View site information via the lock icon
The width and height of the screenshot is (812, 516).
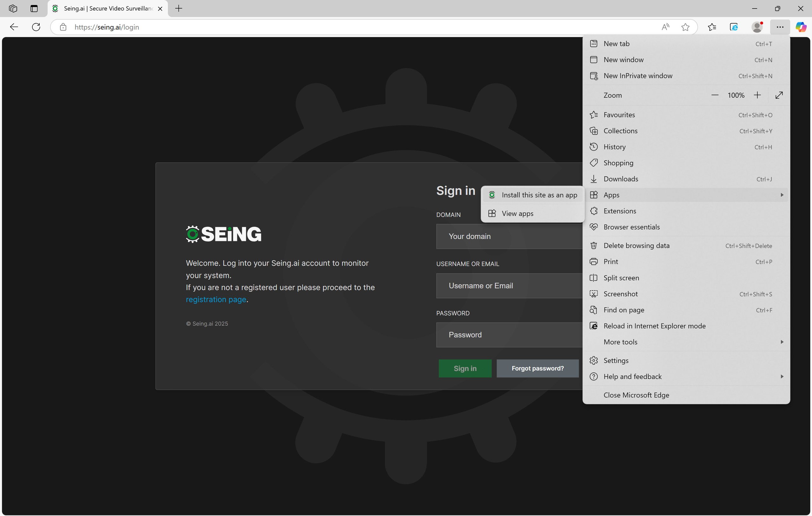[x=63, y=27]
